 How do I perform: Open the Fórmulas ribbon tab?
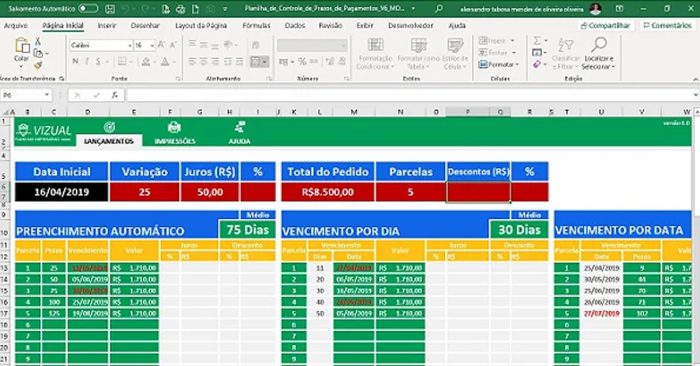(256, 25)
